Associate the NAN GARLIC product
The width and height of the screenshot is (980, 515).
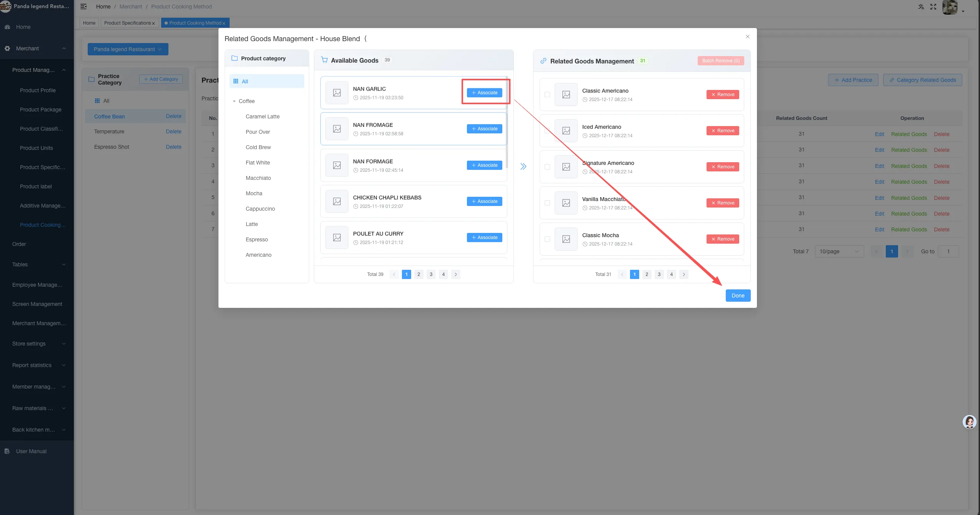coord(484,93)
